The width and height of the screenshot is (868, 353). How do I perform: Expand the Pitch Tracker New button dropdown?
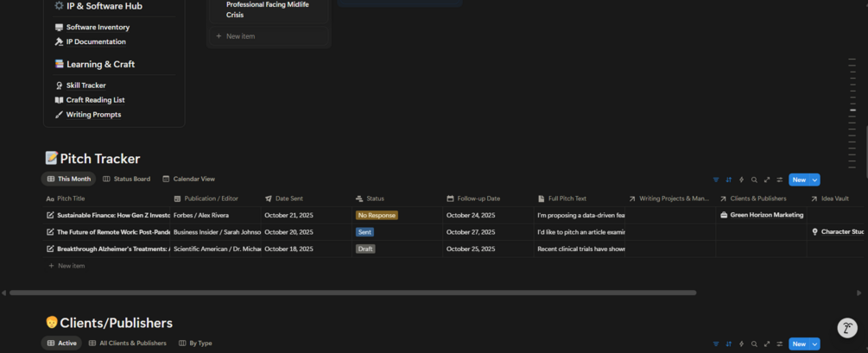(814, 180)
